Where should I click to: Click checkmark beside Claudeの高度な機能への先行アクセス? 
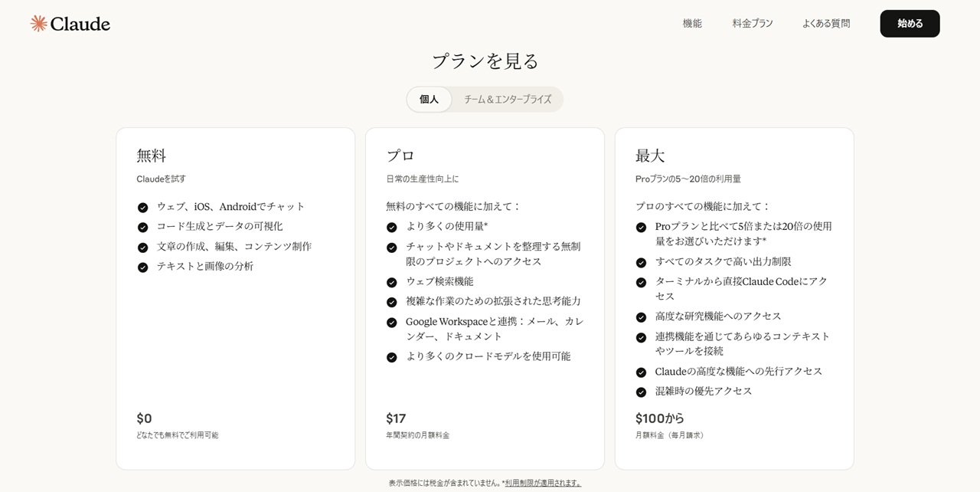(641, 372)
